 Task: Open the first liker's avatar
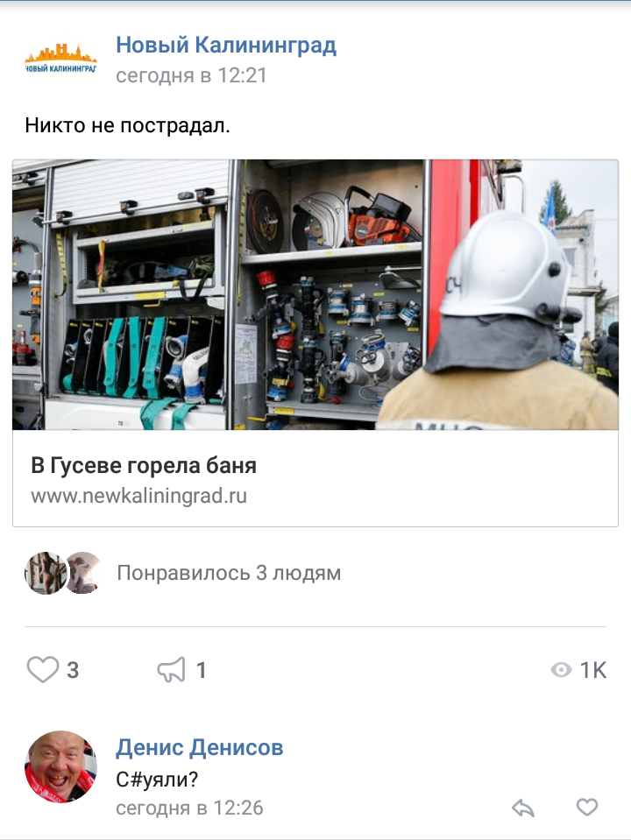45,573
